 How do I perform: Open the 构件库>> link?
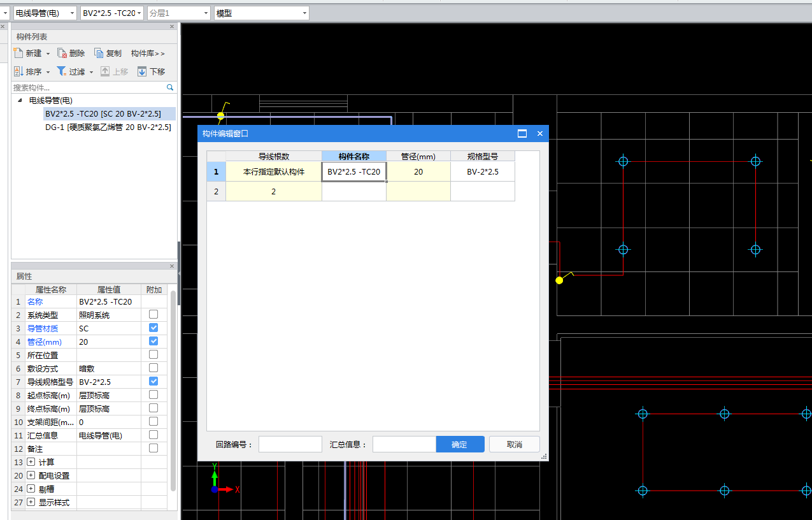148,54
